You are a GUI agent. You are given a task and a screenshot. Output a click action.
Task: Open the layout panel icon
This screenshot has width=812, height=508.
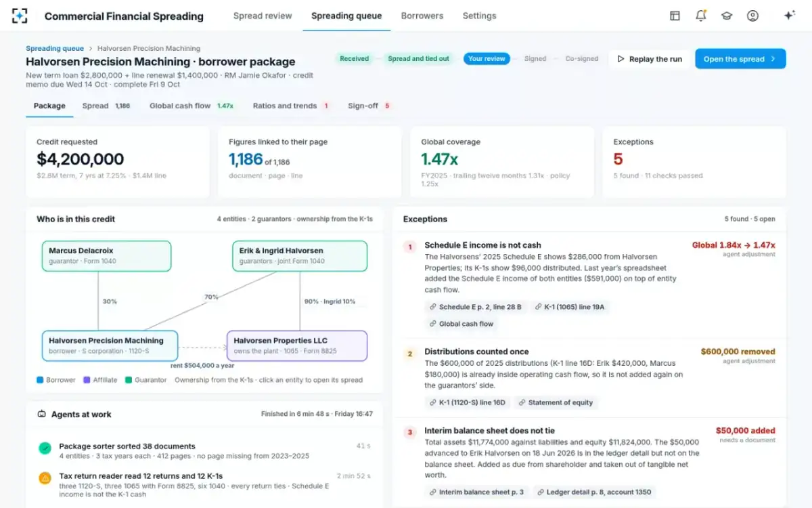coord(675,16)
